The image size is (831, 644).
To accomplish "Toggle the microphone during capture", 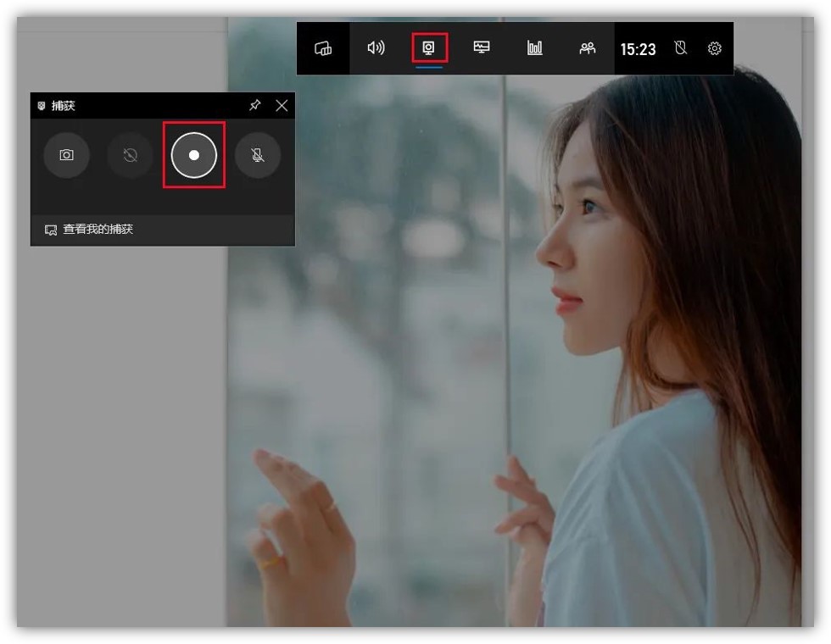I will point(258,155).
